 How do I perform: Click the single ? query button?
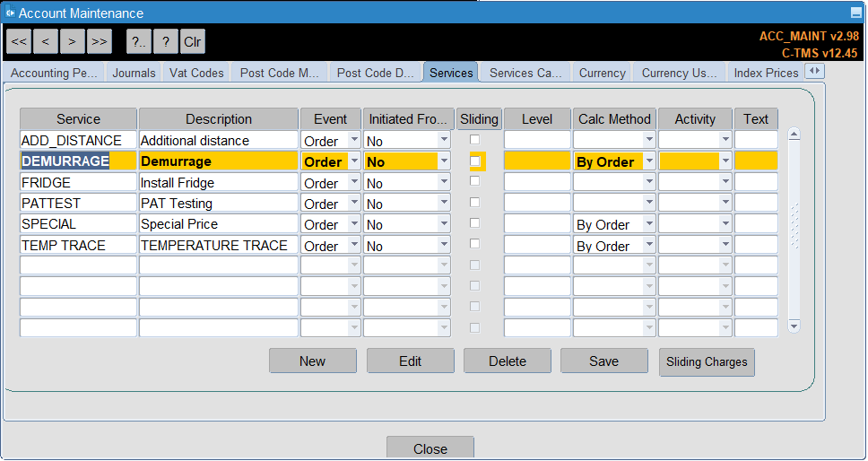click(x=166, y=41)
